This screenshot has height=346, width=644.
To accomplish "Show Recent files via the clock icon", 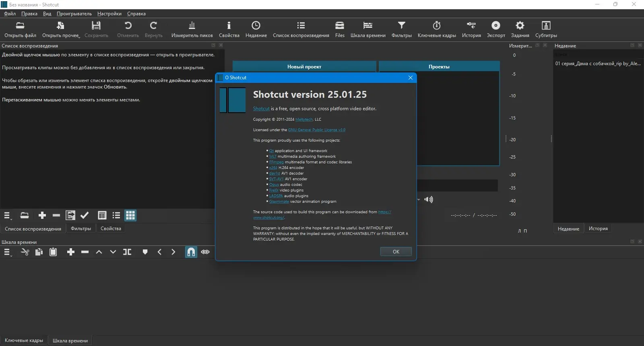I will pyautogui.click(x=256, y=26).
